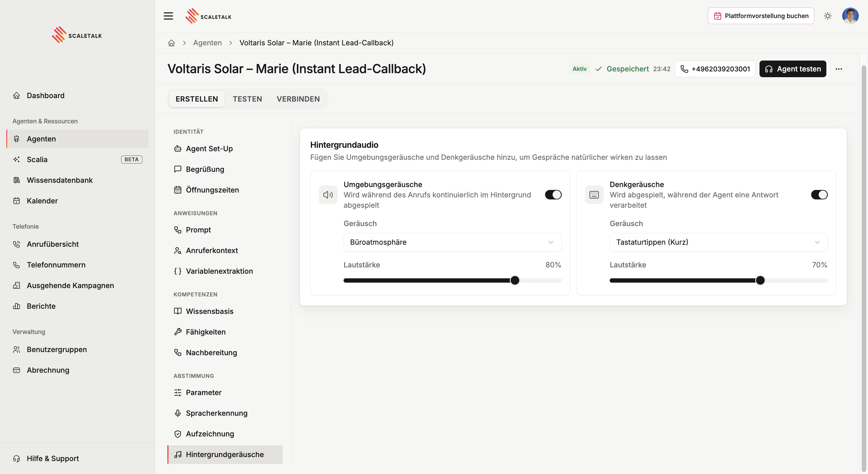868x474 pixels.
Task: Open the Prompt section
Action: click(225, 230)
